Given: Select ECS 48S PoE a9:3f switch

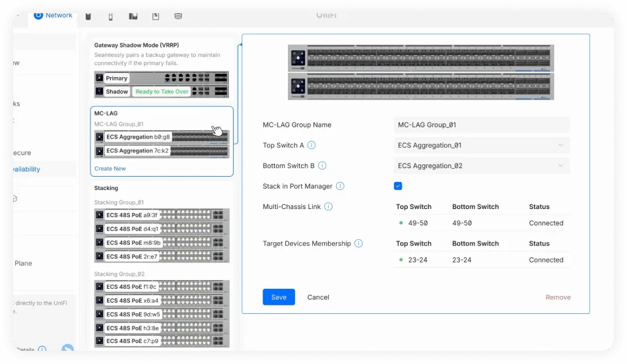Looking at the screenshot, I should pyautogui.click(x=162, y=215).
